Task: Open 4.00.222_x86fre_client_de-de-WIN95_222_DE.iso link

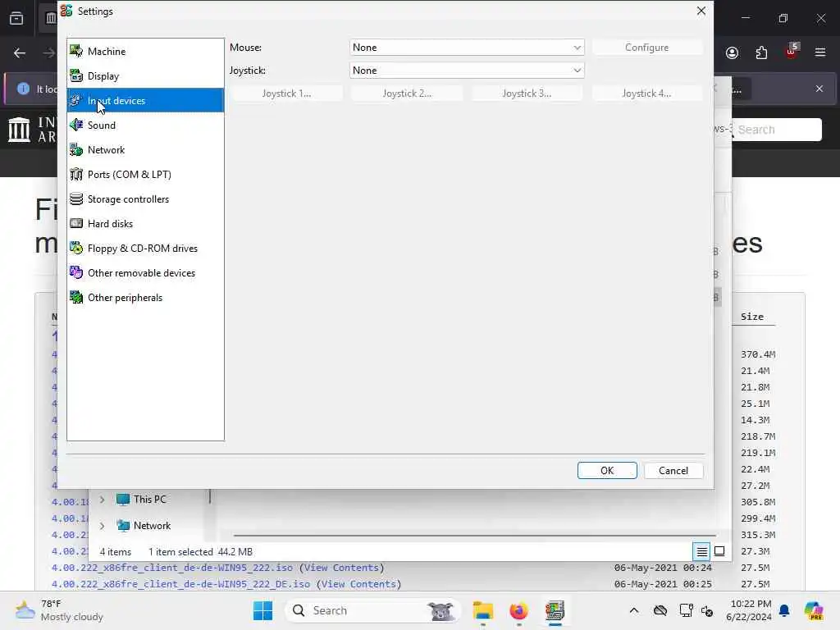Action: [180, 584]
